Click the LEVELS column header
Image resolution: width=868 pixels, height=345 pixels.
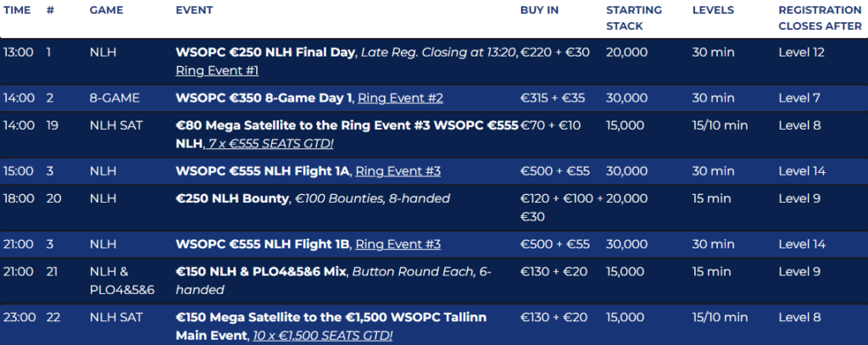click(713, 10)
